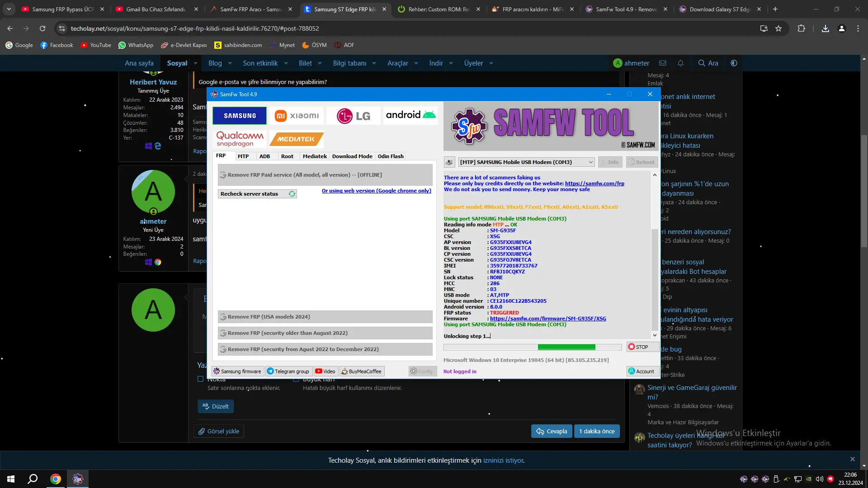This screenshot has height=488, width=868.
Task: Expand the Üyeler dropdown arrow
Action: [x=491, y=63]
